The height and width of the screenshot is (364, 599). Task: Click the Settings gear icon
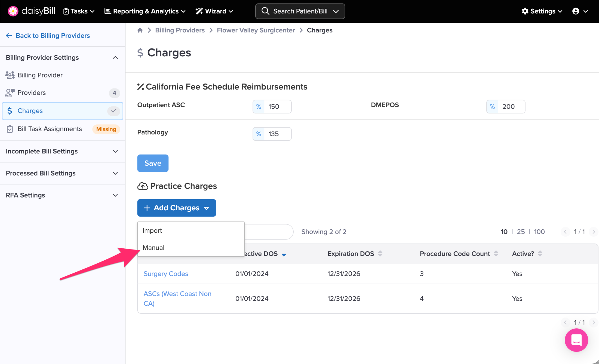pyautogui.click(x=525, y=11)
